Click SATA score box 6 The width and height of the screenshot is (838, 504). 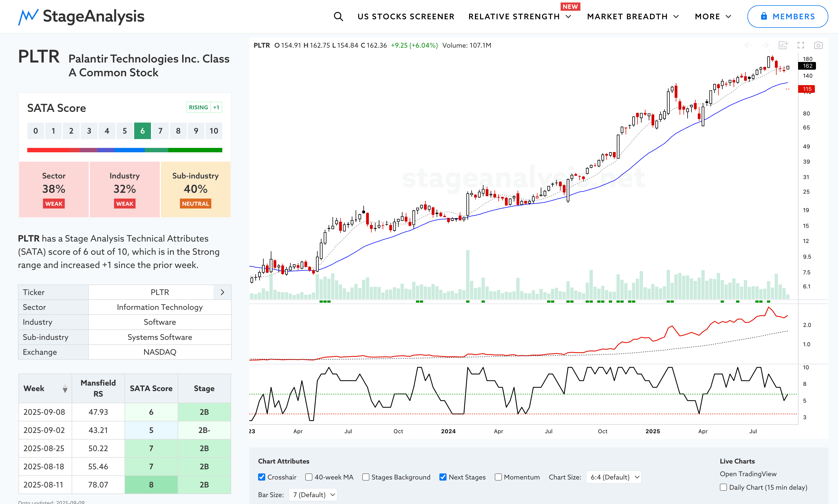[x=142, y=131]
